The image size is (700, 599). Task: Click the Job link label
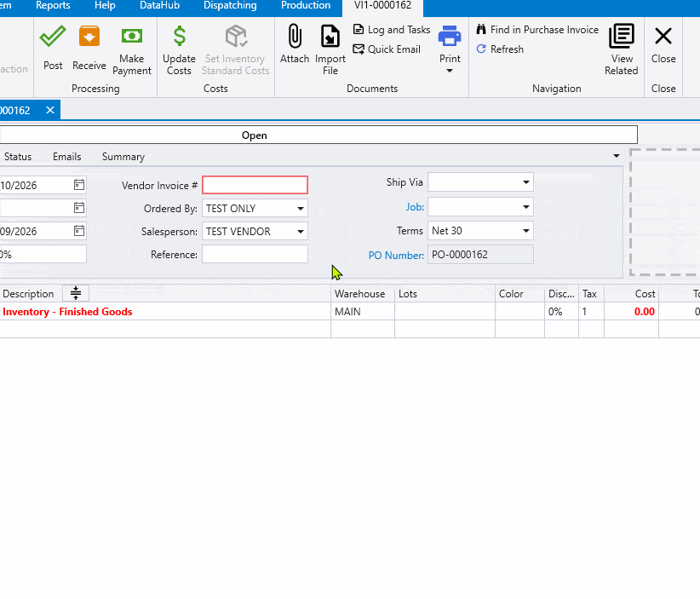[x=415, y=207]
